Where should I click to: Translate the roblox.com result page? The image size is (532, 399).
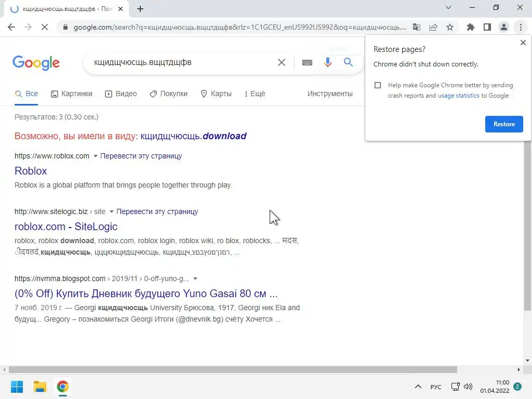coord(141,156)
